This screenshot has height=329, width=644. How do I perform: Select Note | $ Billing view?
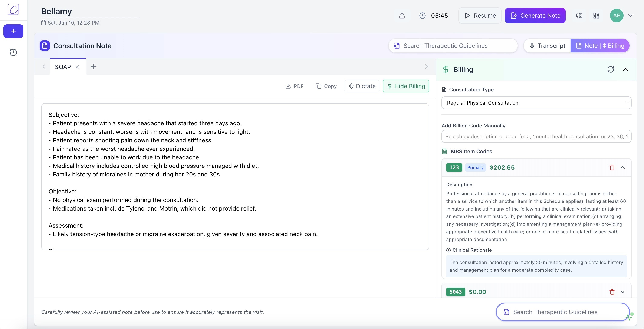600,46
